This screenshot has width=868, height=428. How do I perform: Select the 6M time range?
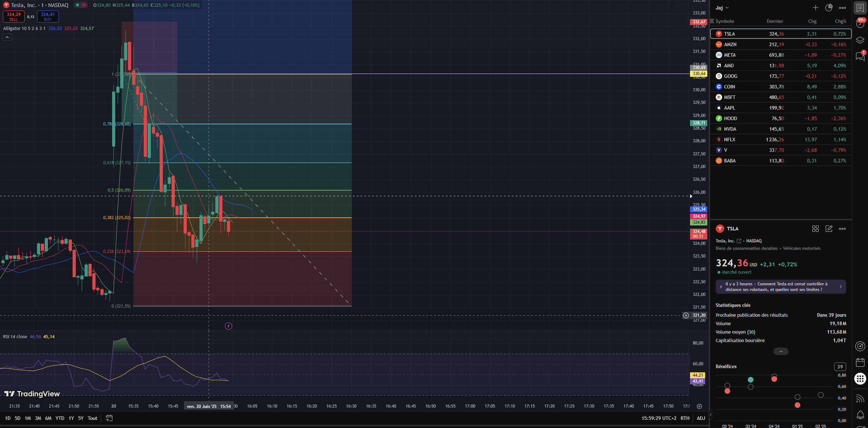[48, 418]
